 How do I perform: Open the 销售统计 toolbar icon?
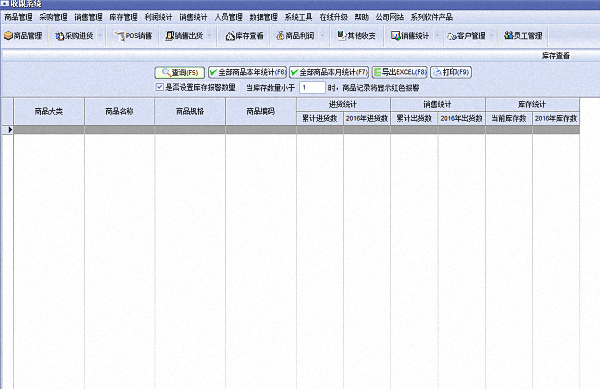(x=410, y=36)
